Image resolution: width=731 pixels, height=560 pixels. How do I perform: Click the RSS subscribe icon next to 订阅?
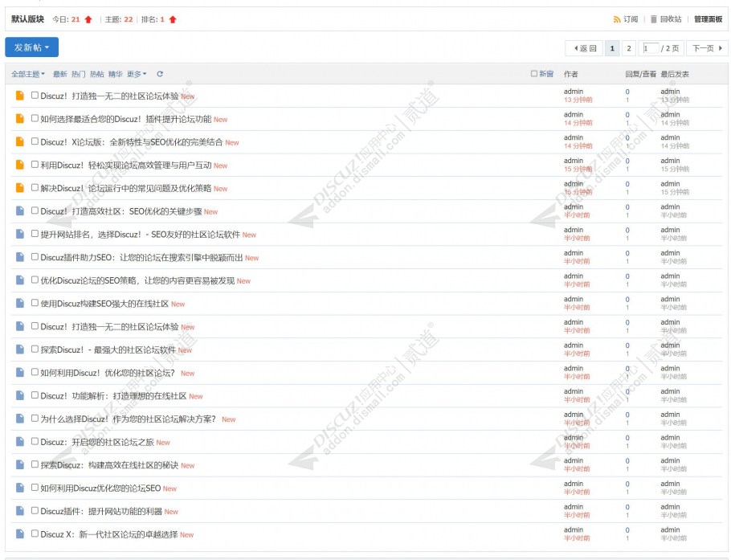point(617,19)
